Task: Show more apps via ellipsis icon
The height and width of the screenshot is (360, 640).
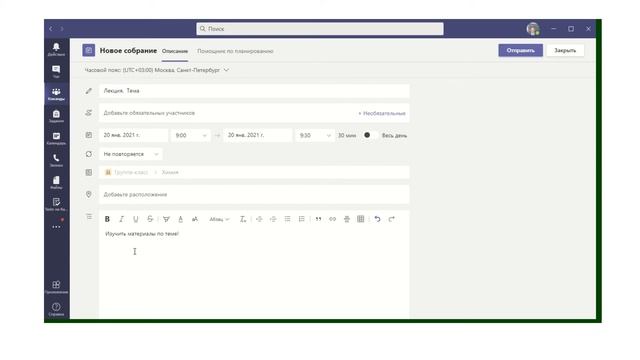Action: click(x=56, y=227)
